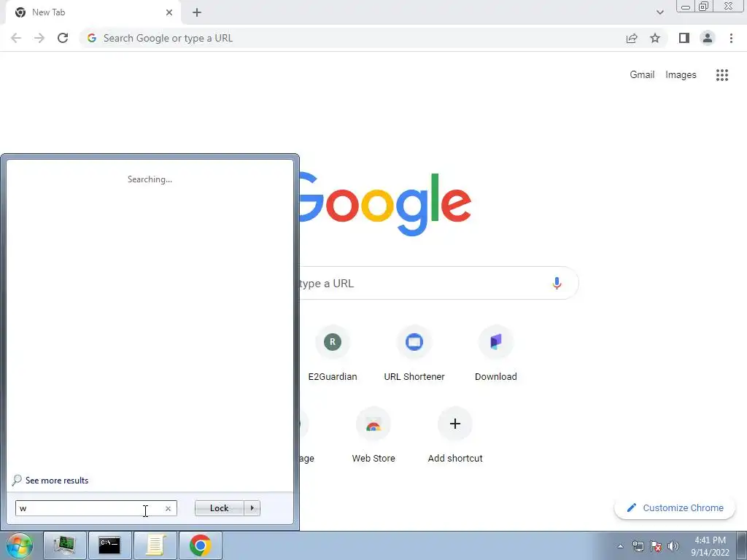This screenshot has width=747, height=560.
Task: Open the E2Guardian shortcut
Action: 333,354
